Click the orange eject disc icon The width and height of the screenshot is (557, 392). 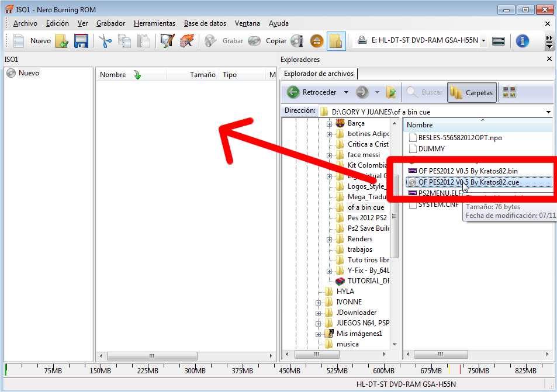(317, 41)
